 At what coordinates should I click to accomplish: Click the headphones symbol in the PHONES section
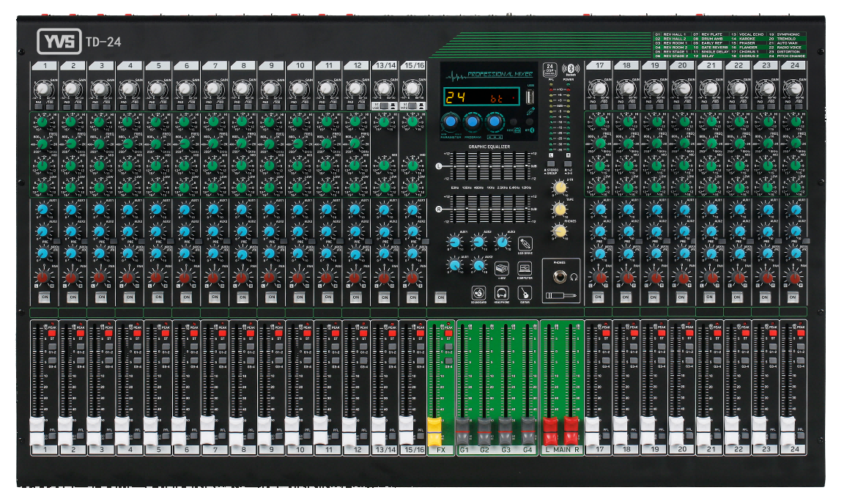pyautogui.click(x=574, y=278)
